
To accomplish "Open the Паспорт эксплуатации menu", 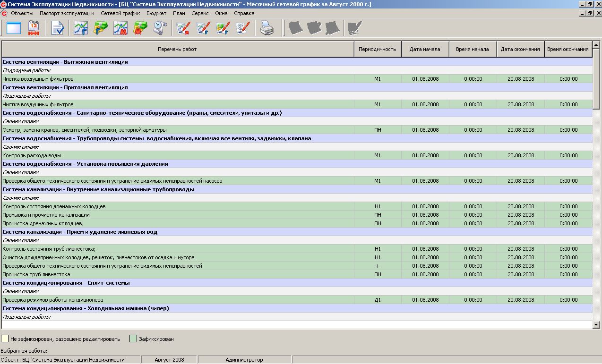I will click(67, 13).
